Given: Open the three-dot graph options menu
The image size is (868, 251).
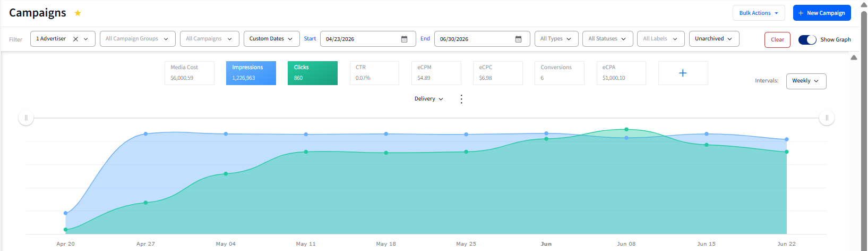Looking at the screenshot, I should 461,99.
